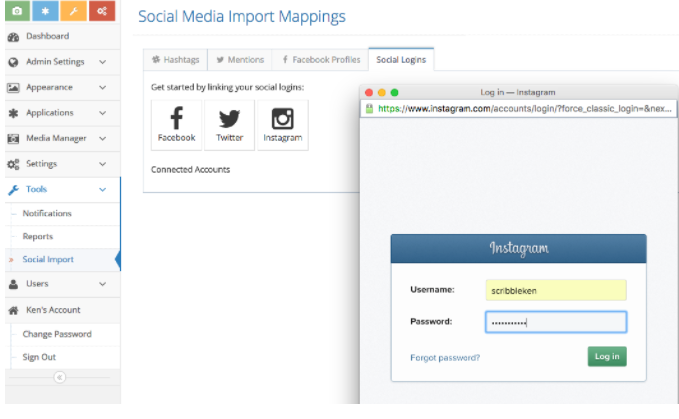
Task: Click the green camera icon button
Action: pos(17,11)
